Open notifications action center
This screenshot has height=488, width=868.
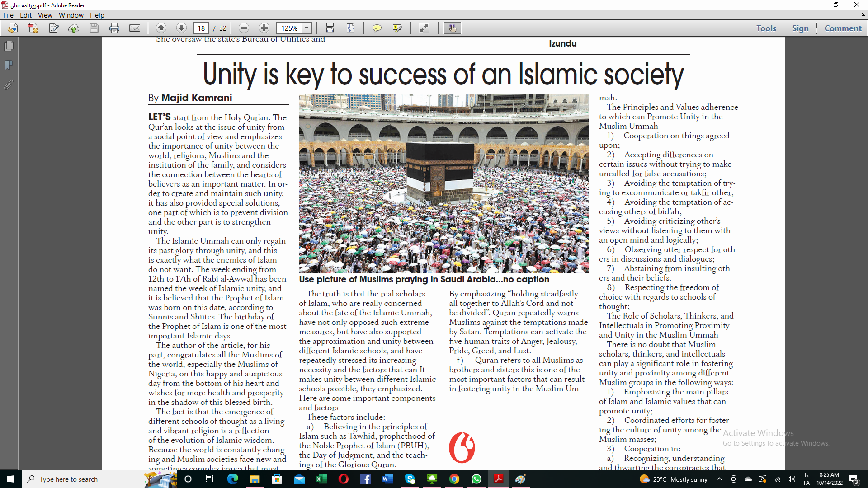[x=854, y=479]
